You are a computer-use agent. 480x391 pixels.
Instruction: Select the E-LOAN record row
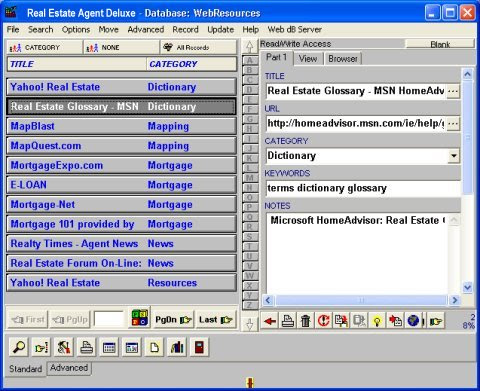click(121, 185)
